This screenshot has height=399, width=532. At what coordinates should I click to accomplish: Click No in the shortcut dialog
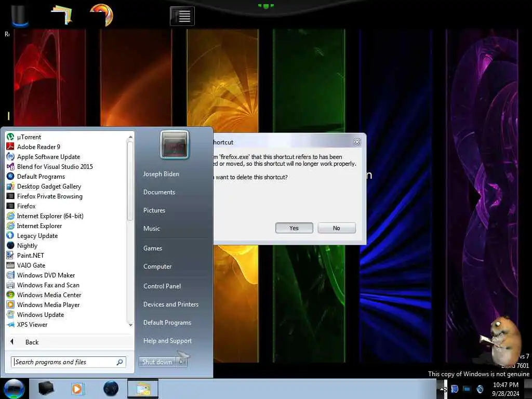pyautogui.click(x=337, y=228)
